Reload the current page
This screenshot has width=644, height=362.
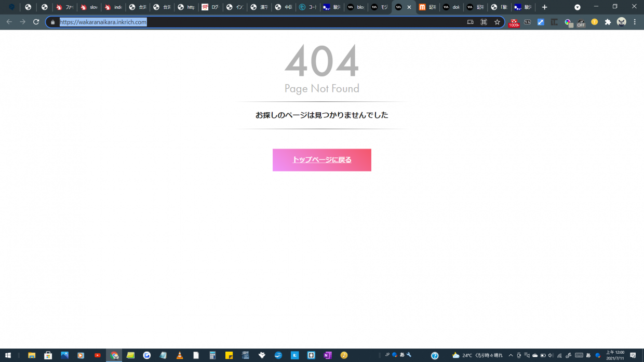pos(36,22)
